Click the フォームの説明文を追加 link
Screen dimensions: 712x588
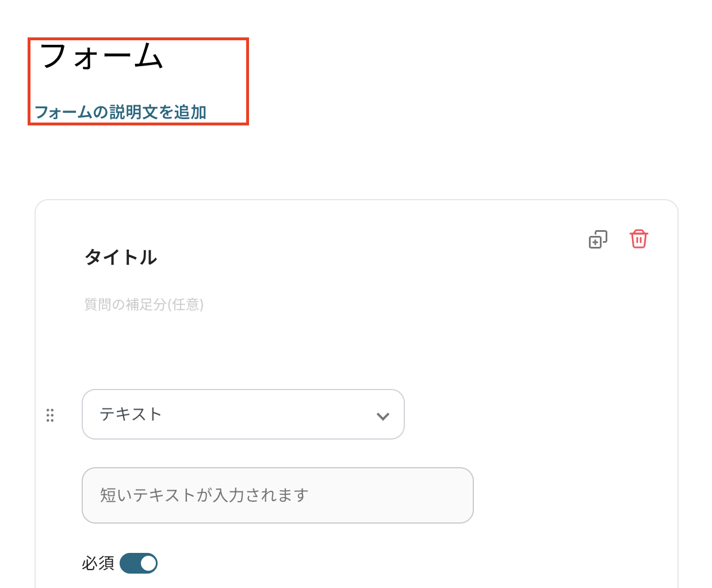point(121,112)
